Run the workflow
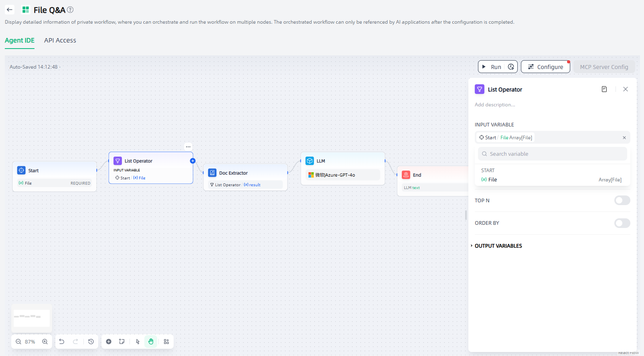This screenshot has height=356, width=644. coord(492,67)
